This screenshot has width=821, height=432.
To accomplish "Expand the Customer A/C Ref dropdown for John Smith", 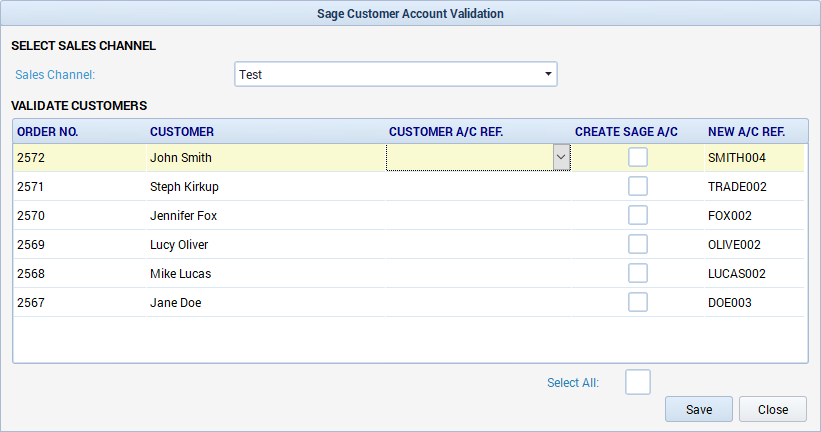I will coord(561,157).
